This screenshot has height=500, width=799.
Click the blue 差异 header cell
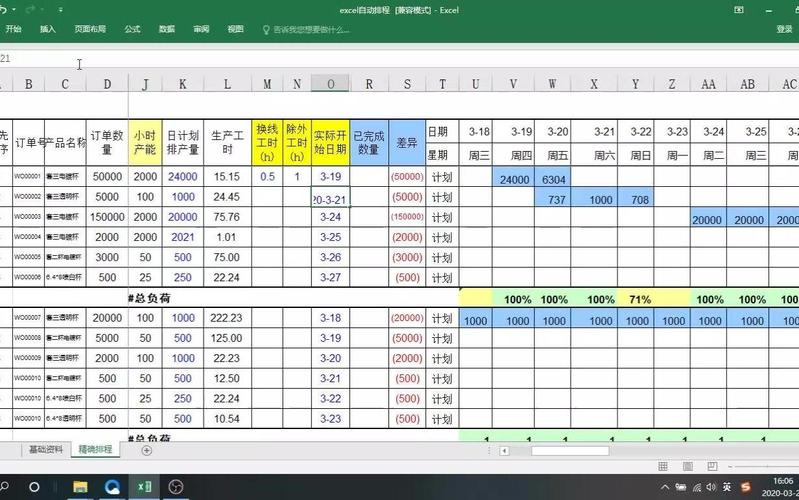(x=407, y=142)
